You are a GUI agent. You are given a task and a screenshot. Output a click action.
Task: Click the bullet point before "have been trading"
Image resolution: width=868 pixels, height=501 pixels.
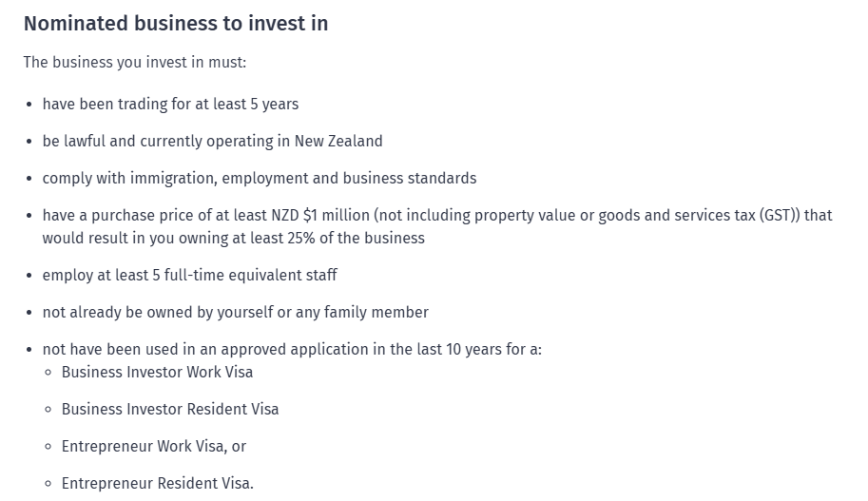29,105
